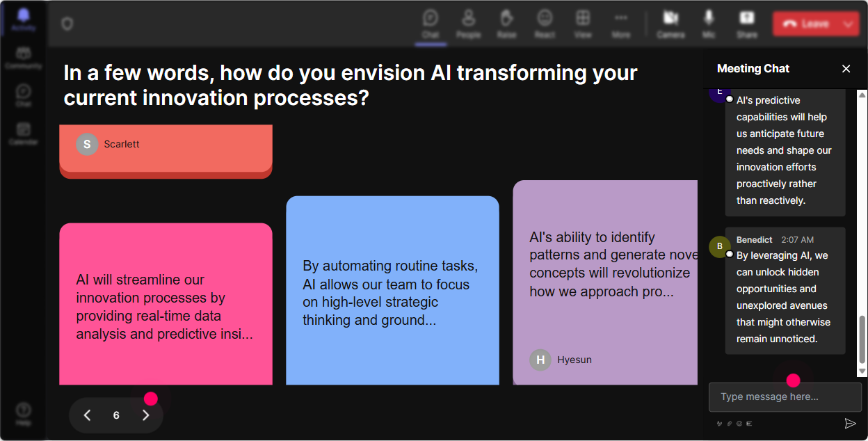Click Benedict's "By leveraging AI" message
The height and width of the screenshot is (441, 868).
point(785,291)
